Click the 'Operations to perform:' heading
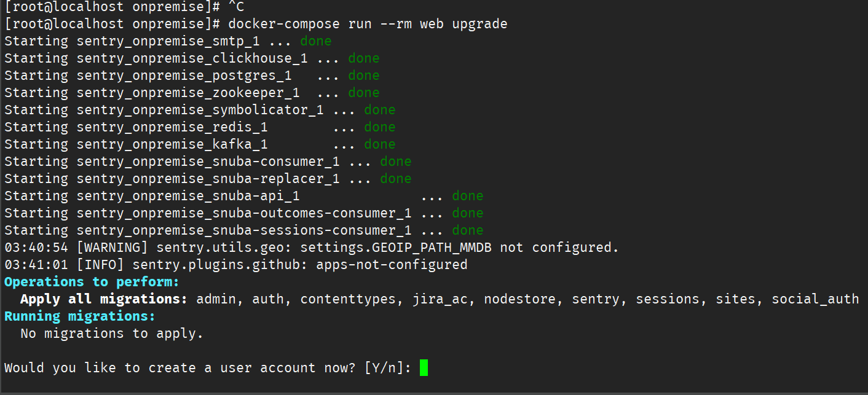 [92, 282]
